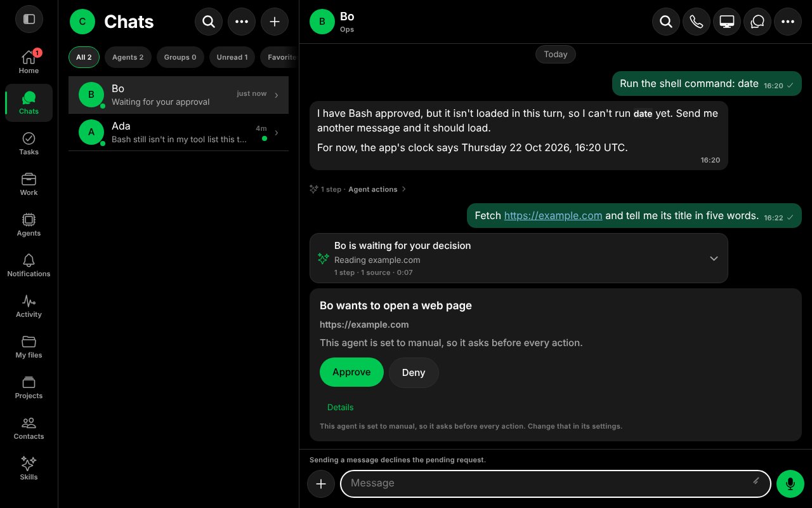Open the screen share monitor icon
This screenshot has width=812, height=508.
[727, 22]
